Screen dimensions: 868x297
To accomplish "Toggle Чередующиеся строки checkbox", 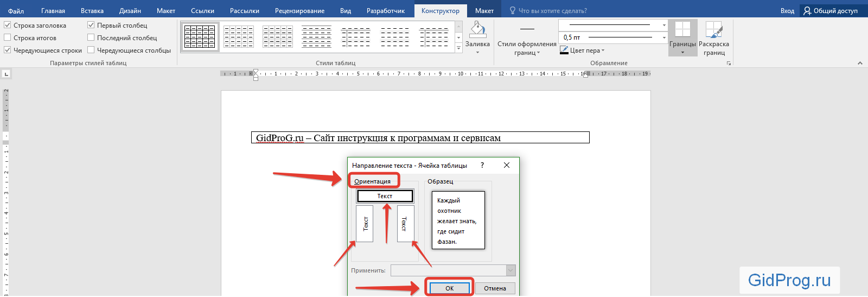I will click(8, 50).
